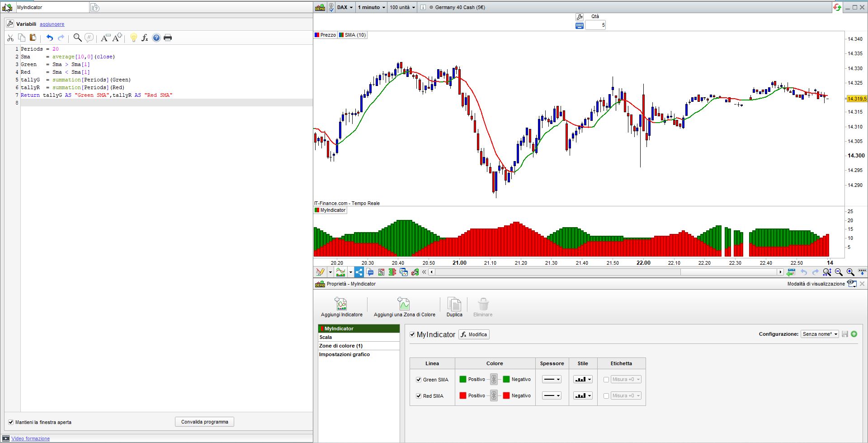
Task: Select MyIndicator in properties list
Action: tap(359, 329)
